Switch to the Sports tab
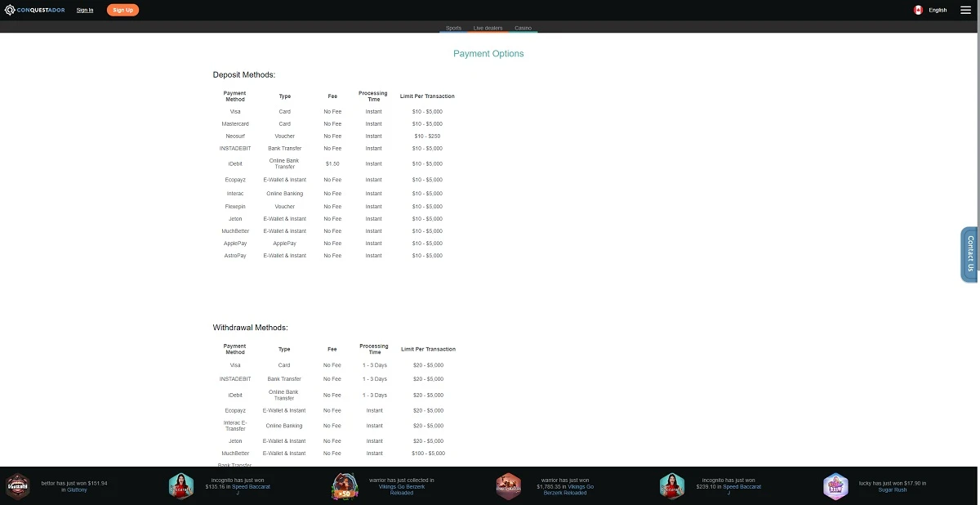980x505 pixels. click(x=453, y=28)
